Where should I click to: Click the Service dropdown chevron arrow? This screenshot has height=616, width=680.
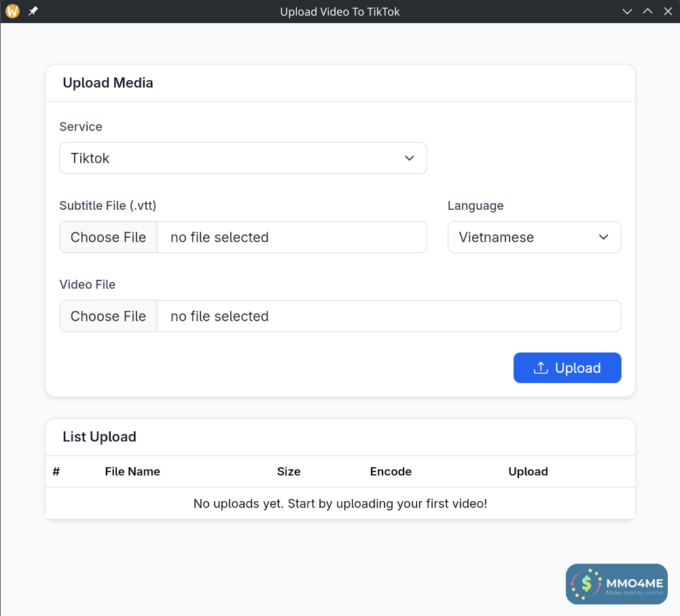pos(410,158)
